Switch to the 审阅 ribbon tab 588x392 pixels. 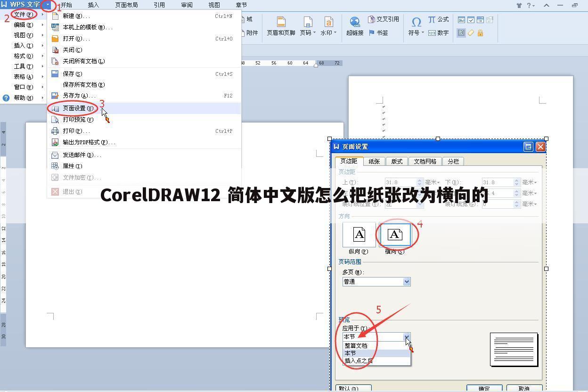187,5
